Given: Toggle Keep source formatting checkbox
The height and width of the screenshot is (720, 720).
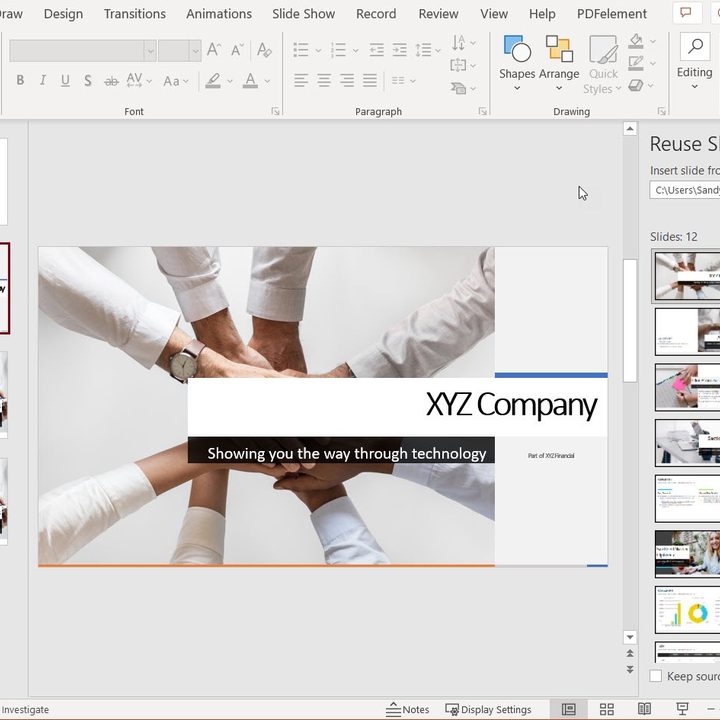Looking at the screenshot, I should [x=656, y=676].
